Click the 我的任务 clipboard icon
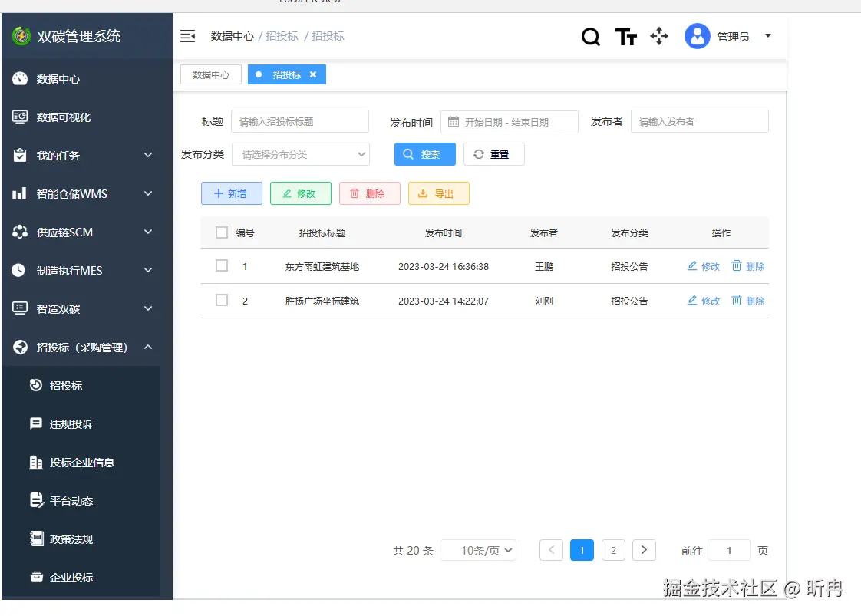 tap(20, 156)
